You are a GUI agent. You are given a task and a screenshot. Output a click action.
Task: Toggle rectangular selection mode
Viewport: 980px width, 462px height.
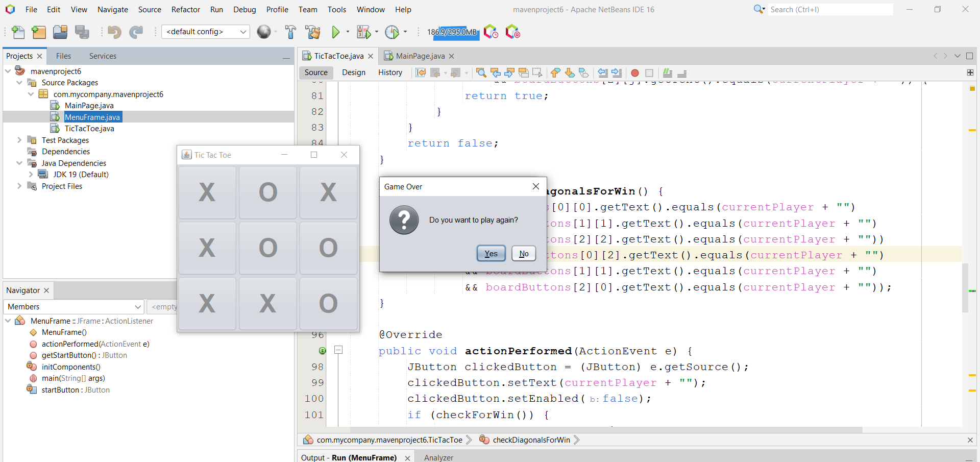coord(537,72)
